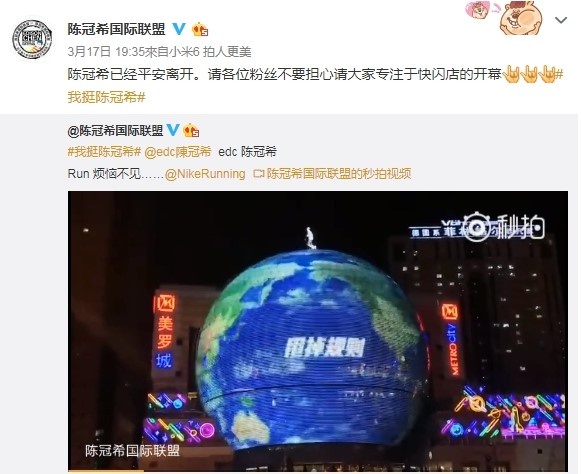Screen dimensions: 581x474
Task: Click the video progress bar at the video bottom
Action: click(318, 471)
